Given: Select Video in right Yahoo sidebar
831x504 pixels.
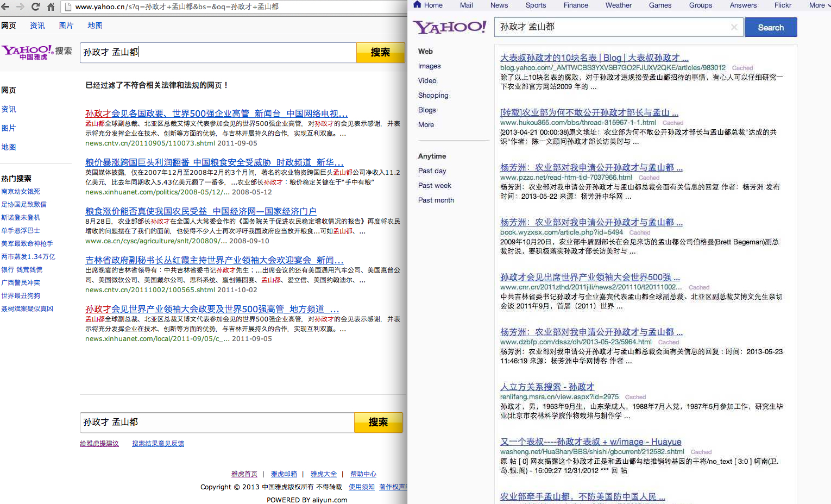Looking at the screenshot, I should (x=427, y=81).
